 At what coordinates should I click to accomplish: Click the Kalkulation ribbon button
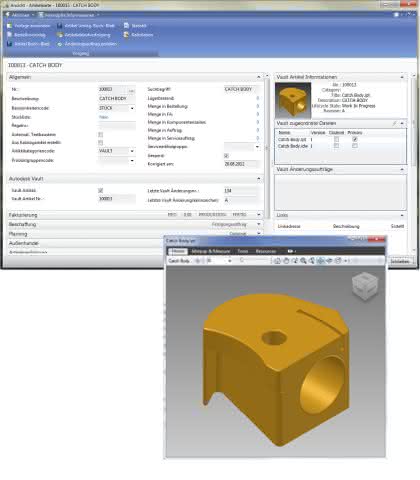click(138, 35)
